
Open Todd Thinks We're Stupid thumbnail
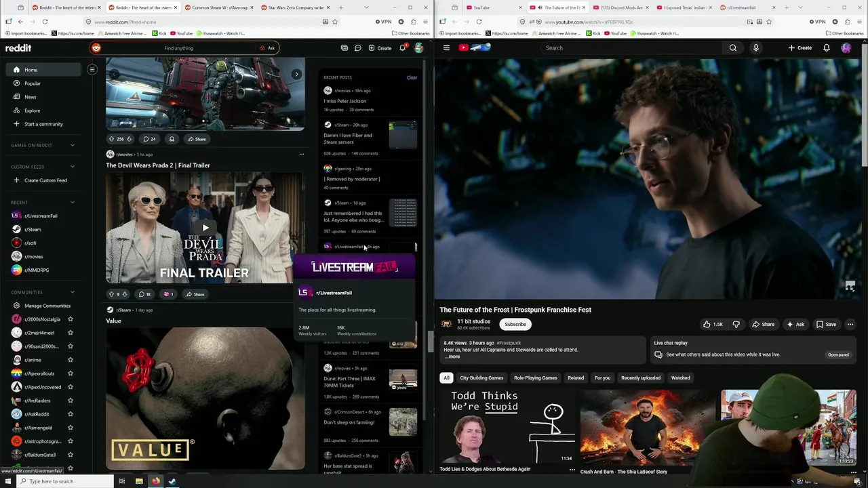point(507,426)
